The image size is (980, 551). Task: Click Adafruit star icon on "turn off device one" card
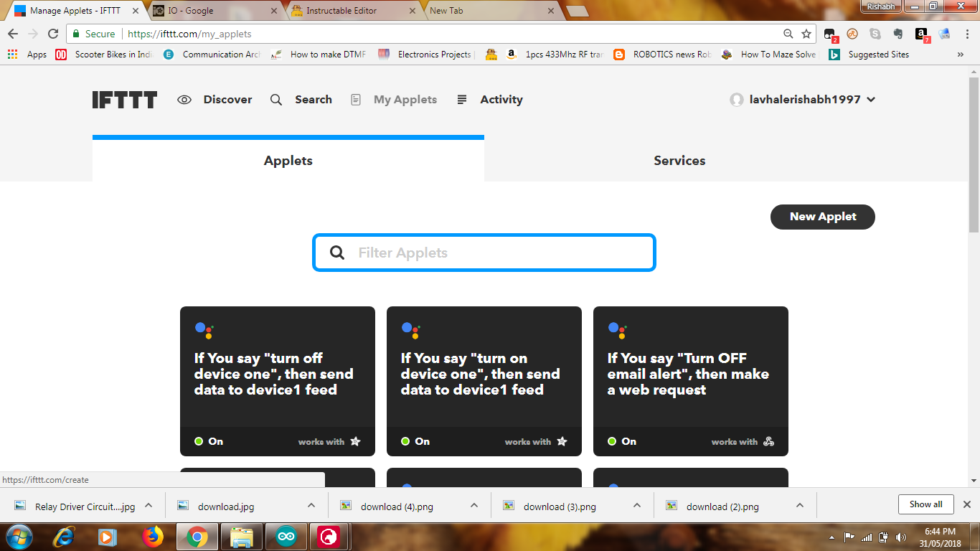(355, 441)
